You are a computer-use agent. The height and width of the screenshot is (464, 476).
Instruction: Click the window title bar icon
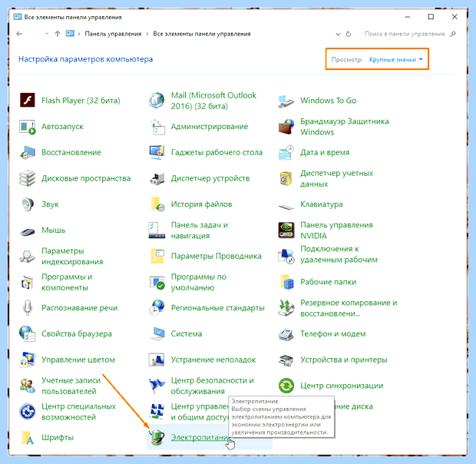pyautogui.click(x=18, y=17)
